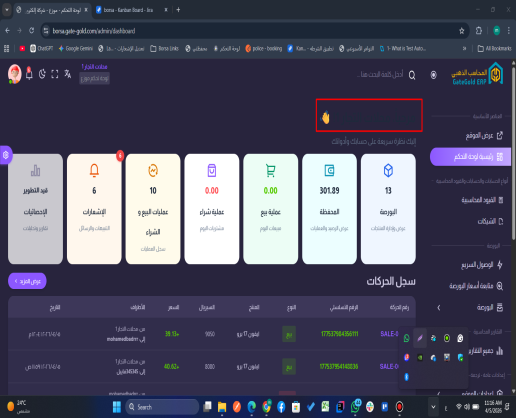The image size is (516, 418).
Task: Open the المحفظة wallet card
Action: (x=329, y=209)
